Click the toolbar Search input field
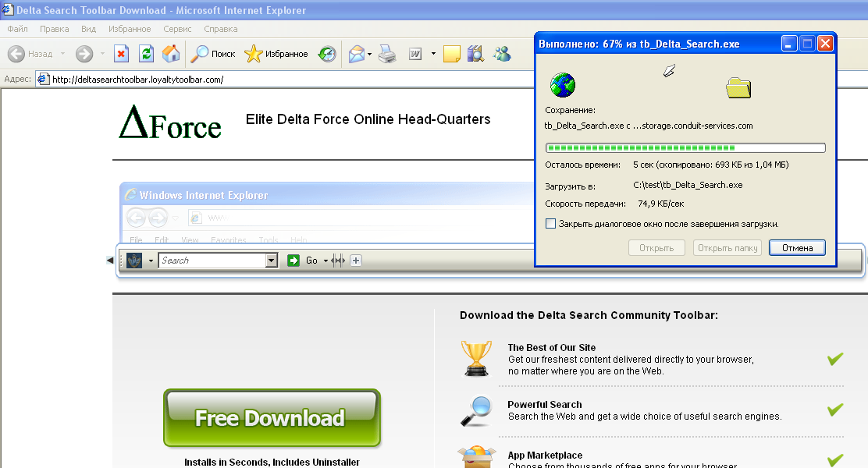 pyautogui.click(x=212, y=260)
